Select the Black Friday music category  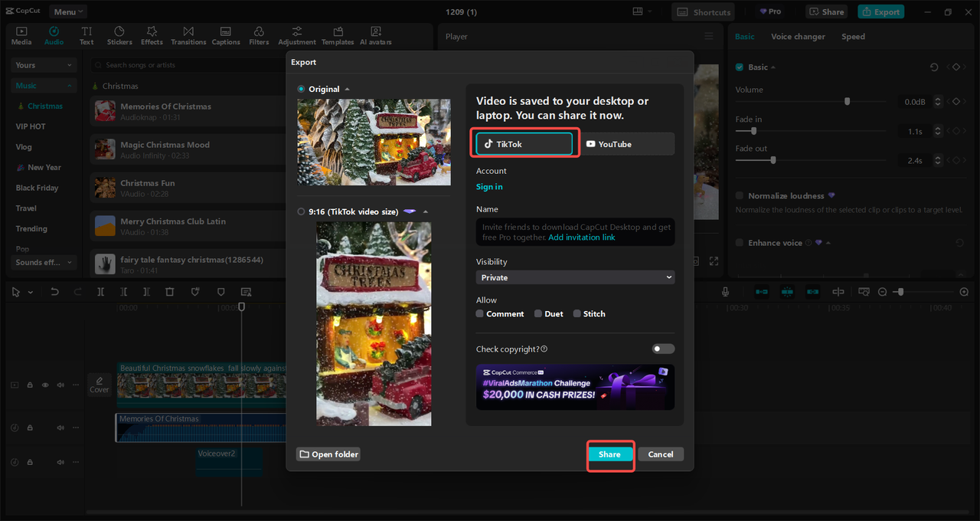tap(37, 188)
